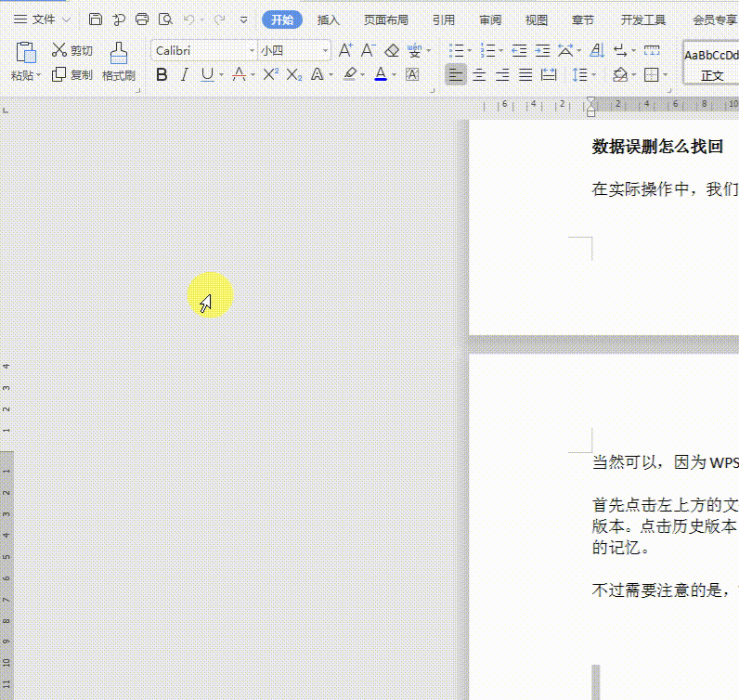
Task: Click the Borders icon
Action: (652, 74)
